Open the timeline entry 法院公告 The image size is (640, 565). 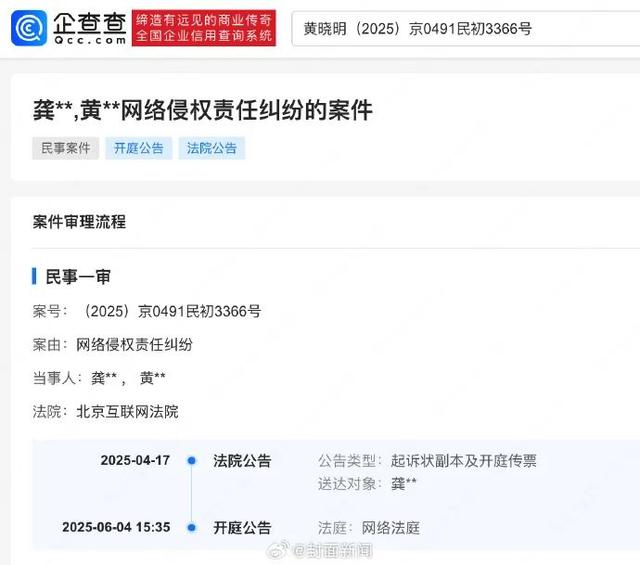point(242,460)
